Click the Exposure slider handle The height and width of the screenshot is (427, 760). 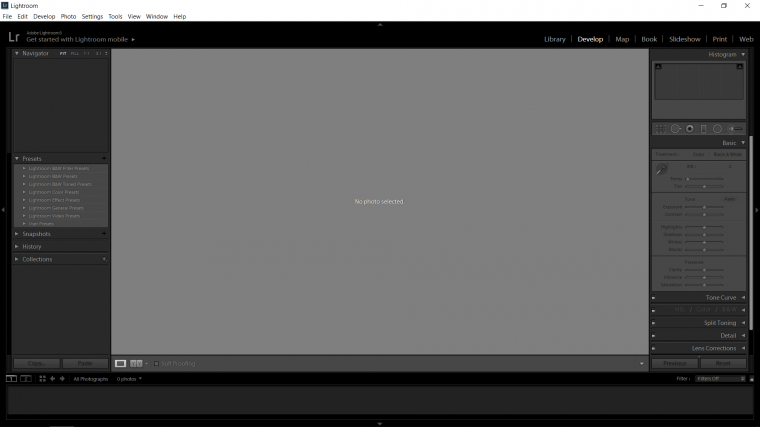tap(704, 207)
